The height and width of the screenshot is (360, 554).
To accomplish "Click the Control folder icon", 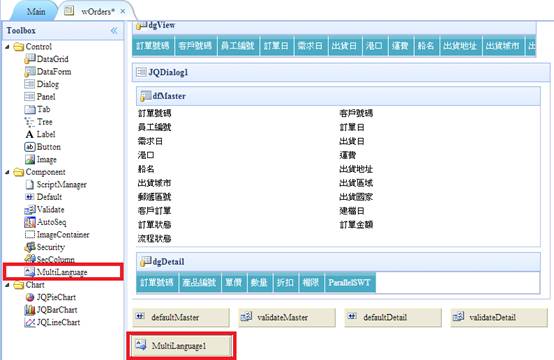I will click(x=18, y=47).
